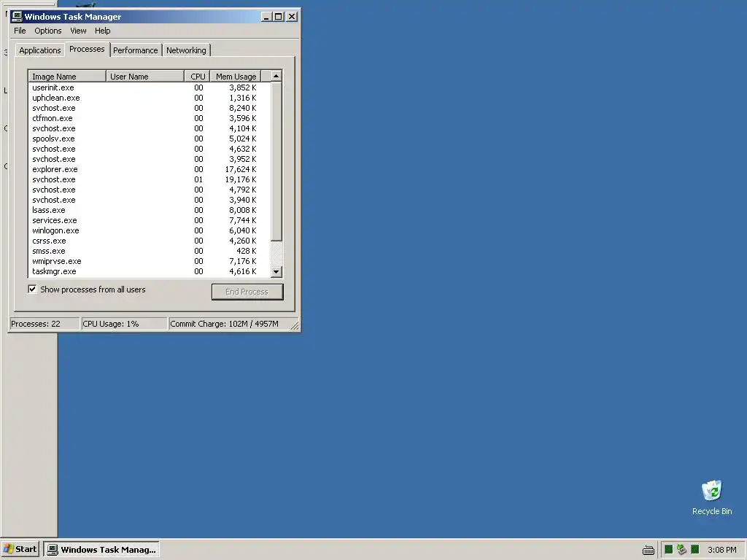Sort by Image Name column header

[66, 77]
